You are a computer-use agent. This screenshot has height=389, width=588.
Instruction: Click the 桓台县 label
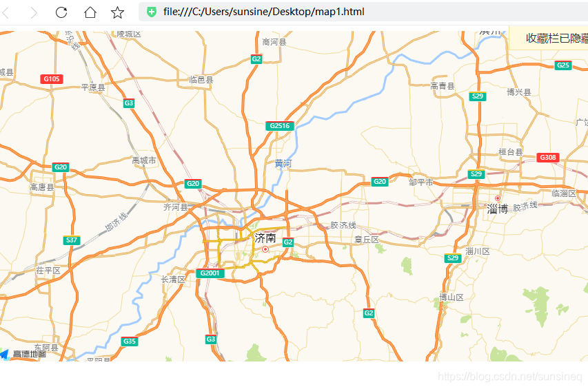coord(510,152)
